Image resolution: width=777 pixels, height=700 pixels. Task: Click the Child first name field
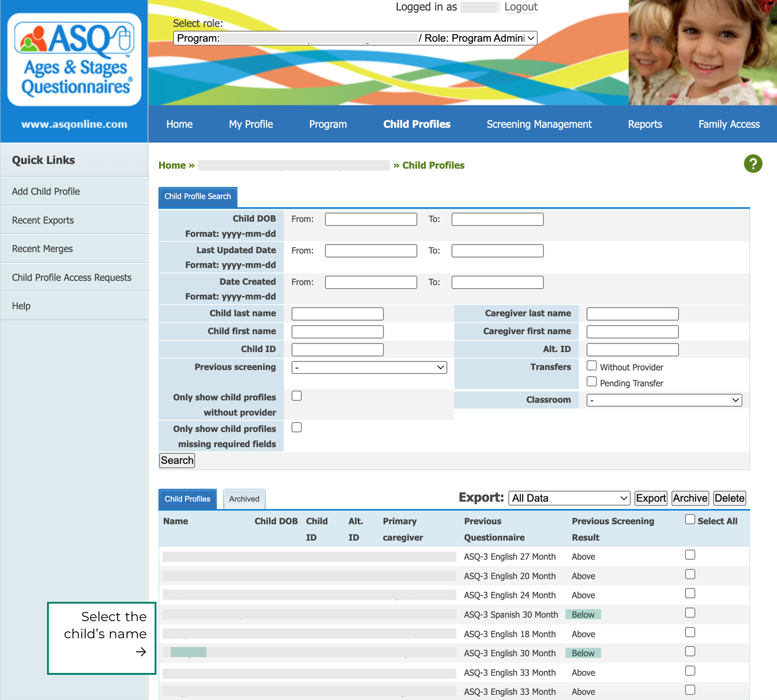click(338, 331)
